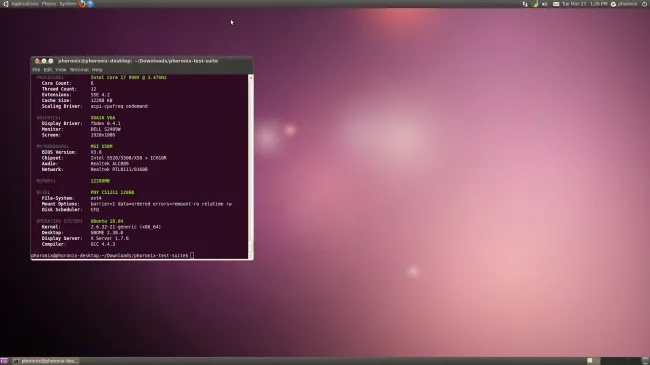Open the Terminal menu in menubar
650x365 pixels.
click(x=79, y=70)
